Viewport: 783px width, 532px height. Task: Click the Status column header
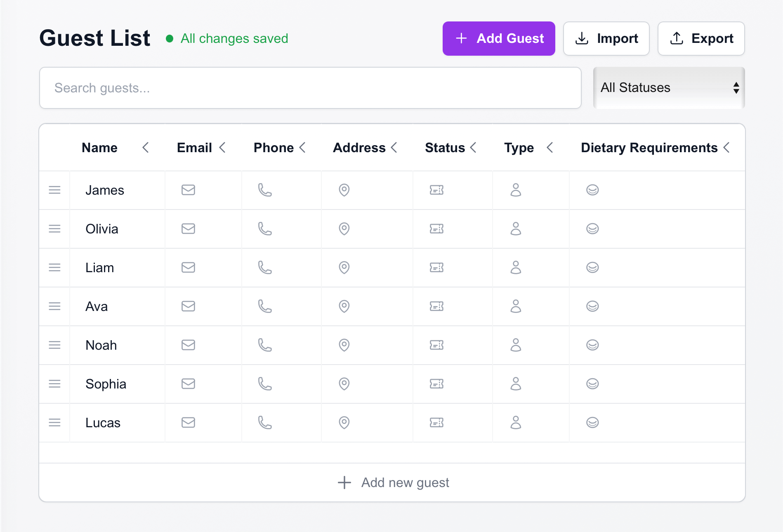pyautogui.click(x=444, y=147)
